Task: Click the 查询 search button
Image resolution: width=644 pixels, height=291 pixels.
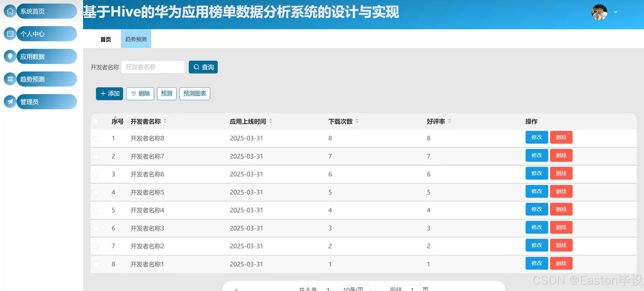Action: click(203, 67)
